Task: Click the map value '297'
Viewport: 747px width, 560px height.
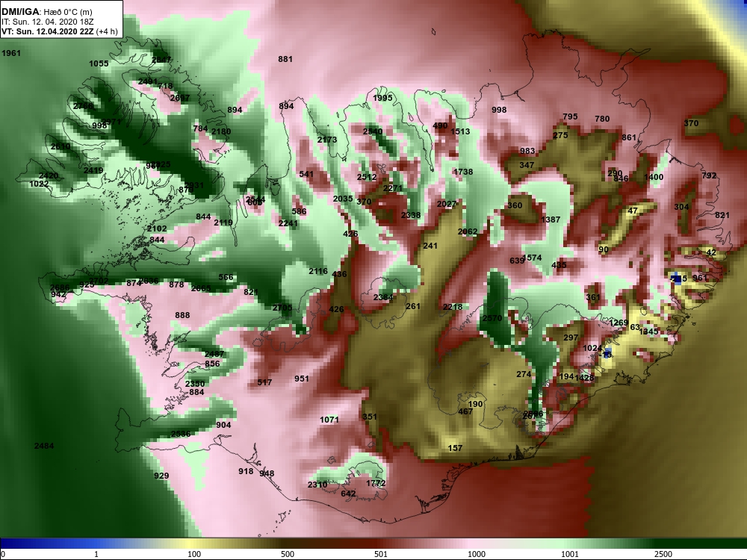Action: 571,337
